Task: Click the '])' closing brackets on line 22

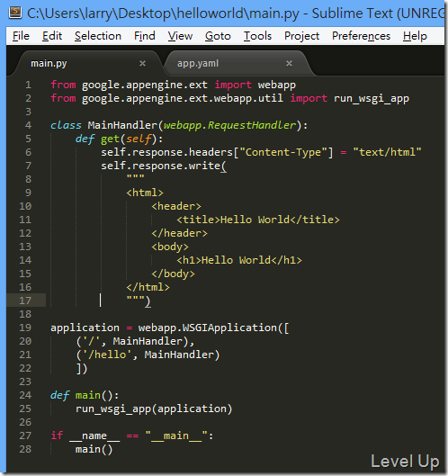Action: point(82,369)
